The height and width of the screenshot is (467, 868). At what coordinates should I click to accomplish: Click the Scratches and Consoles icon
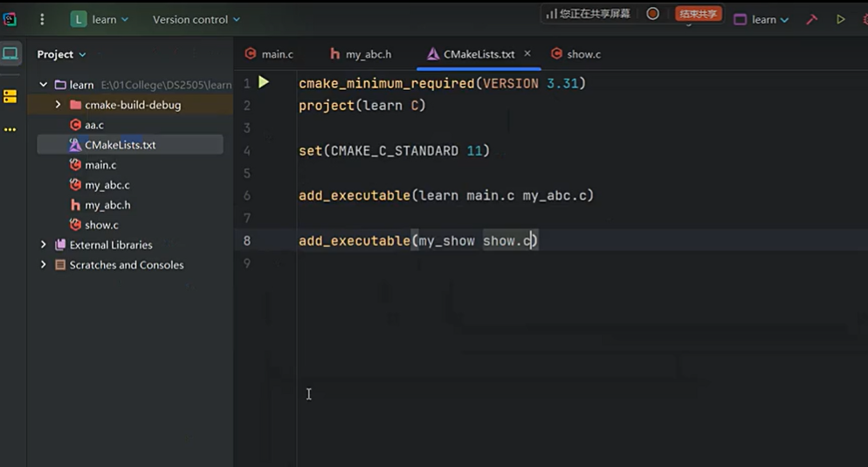[x=60, y=264]
